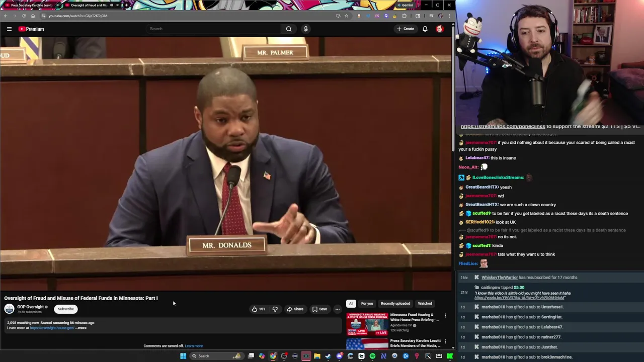
Task: Focus the YouTube search box
Action: tap(214, 29)
